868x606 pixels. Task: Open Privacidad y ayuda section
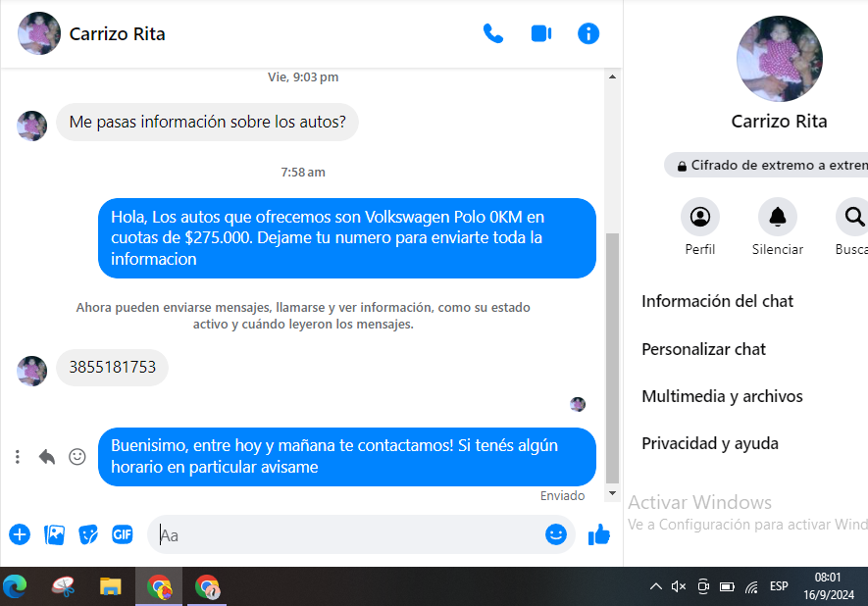(709, 443)
